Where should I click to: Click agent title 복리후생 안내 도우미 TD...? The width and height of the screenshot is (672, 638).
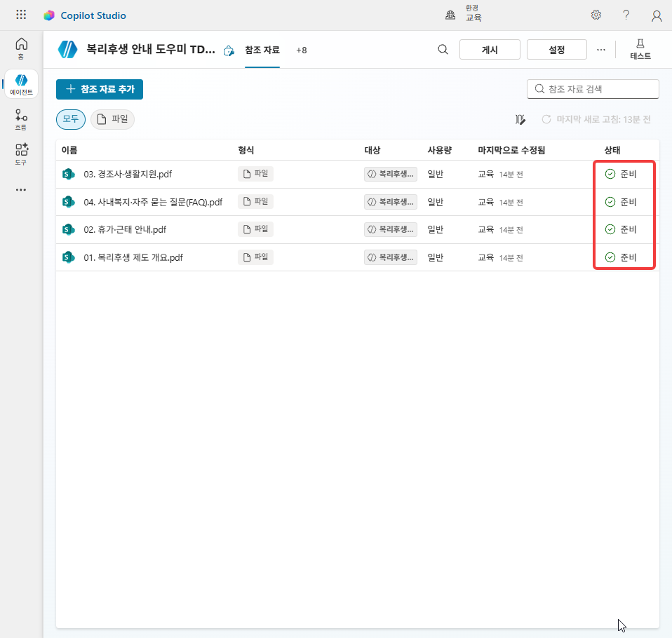tap(151, 49)
